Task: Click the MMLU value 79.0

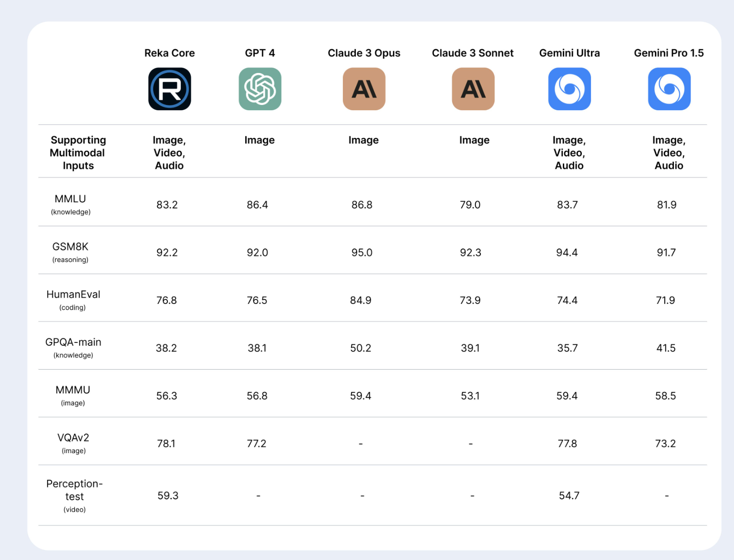Action: [470, 205]
